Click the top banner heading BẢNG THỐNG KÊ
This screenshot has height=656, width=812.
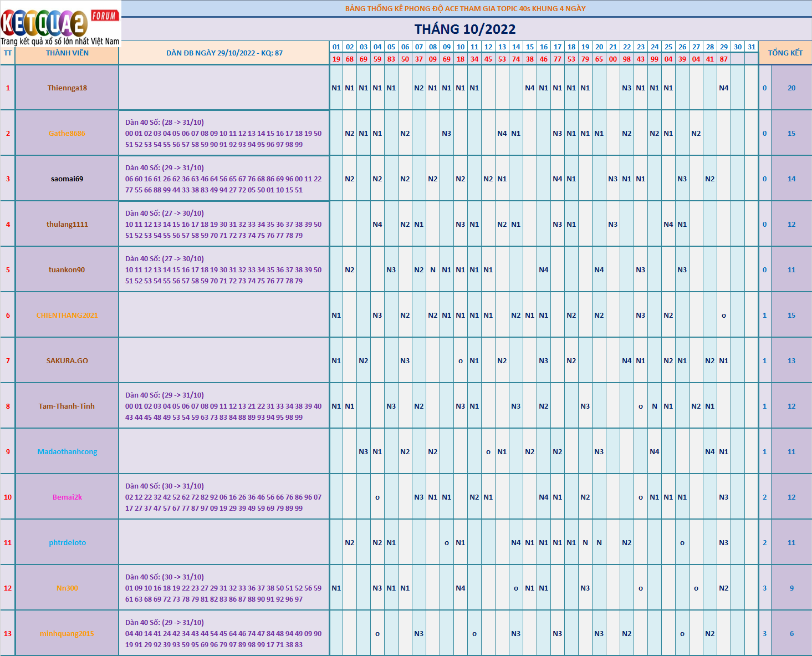pos(465,8)
